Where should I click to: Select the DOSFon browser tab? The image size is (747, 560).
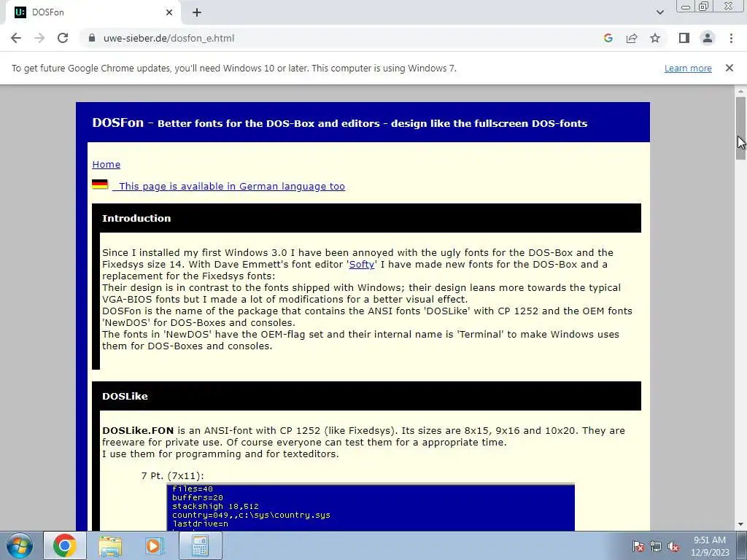(x=93, y=12)
